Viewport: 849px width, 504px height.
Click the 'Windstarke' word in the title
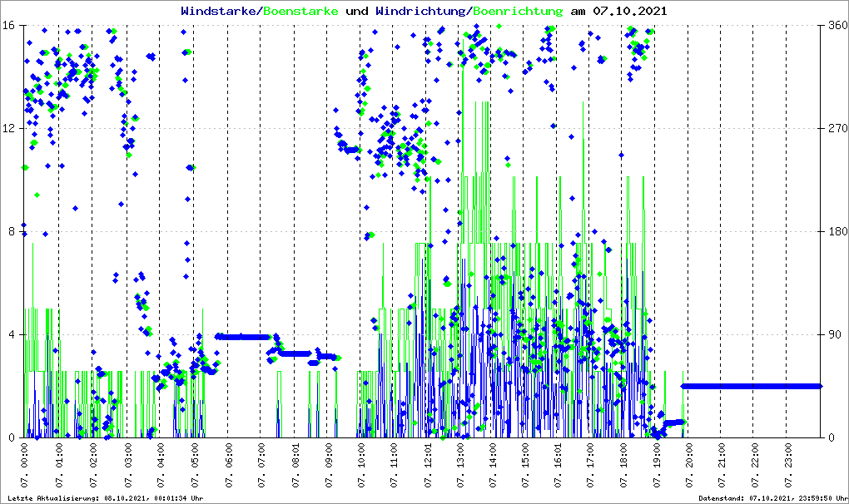click(220, 12)
